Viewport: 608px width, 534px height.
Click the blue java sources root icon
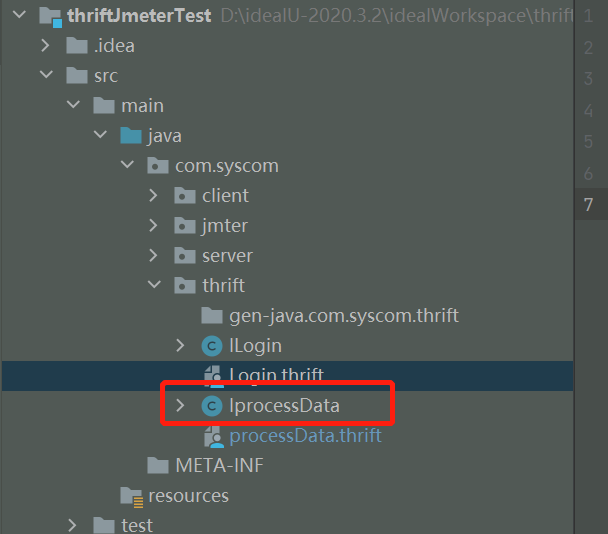click(x=131, y=136)
